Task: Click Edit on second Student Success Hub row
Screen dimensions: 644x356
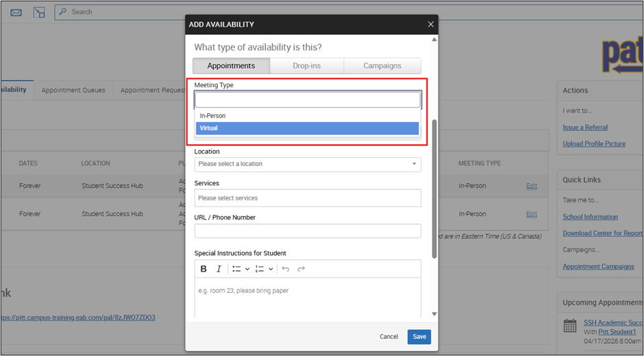Action: click(532, 214)
